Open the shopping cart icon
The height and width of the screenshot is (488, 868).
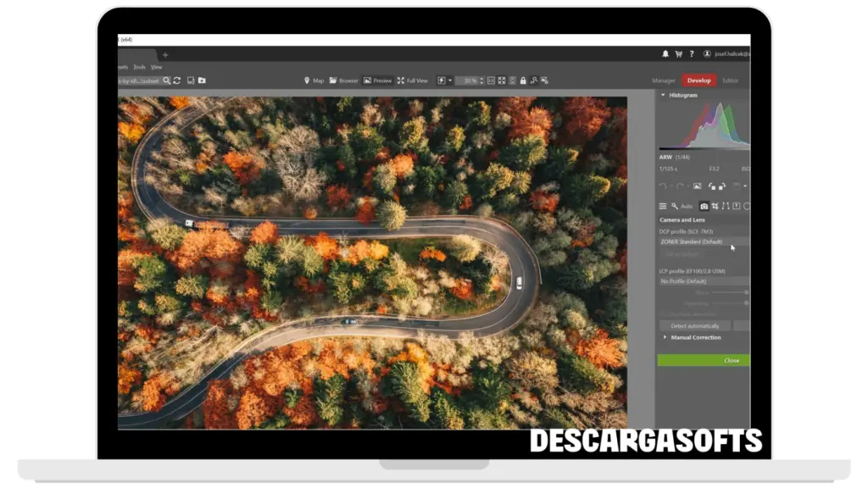pyautogui.click(x=678, y=54)
